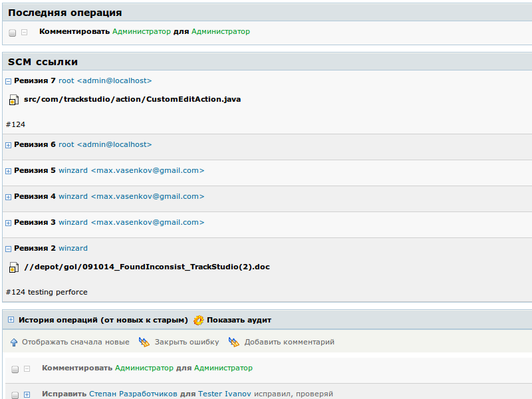
Task: Collapse Ревизия 2 details
Action: [x=8, y=249]
